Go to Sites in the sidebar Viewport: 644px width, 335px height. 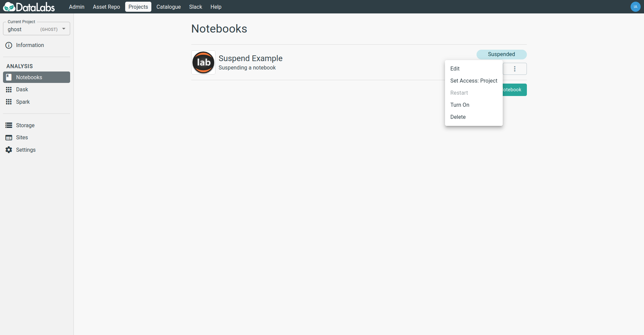click(37, 138)
